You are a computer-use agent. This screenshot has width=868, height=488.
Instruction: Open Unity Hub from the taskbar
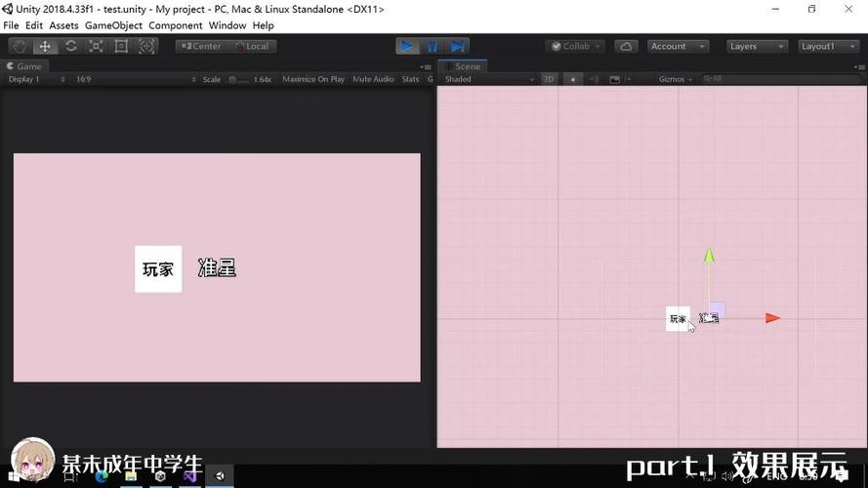click(x=160, y=476)
